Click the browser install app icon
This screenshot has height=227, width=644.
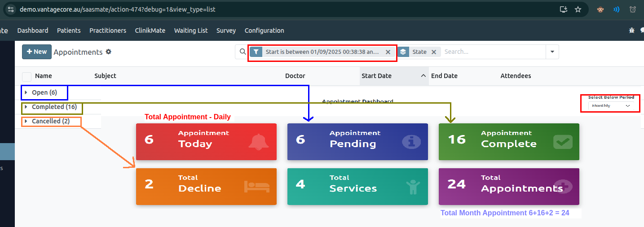click(564, 9)
